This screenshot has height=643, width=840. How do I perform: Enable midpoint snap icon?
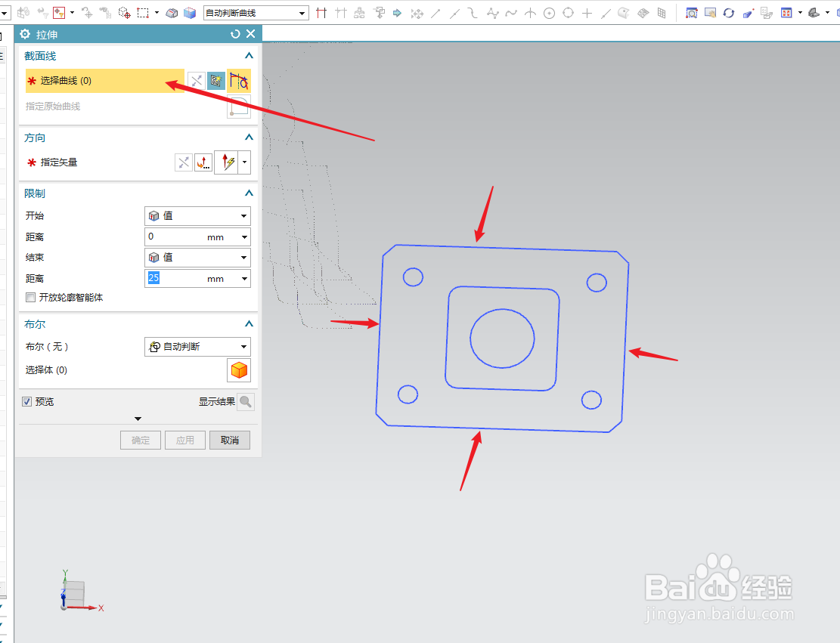pyautogui.click(x=454, y=13)
